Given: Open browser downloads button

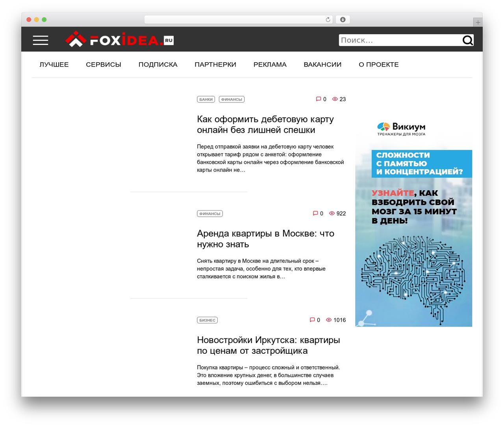Looking at the screenshot, I should click(343, 20).
